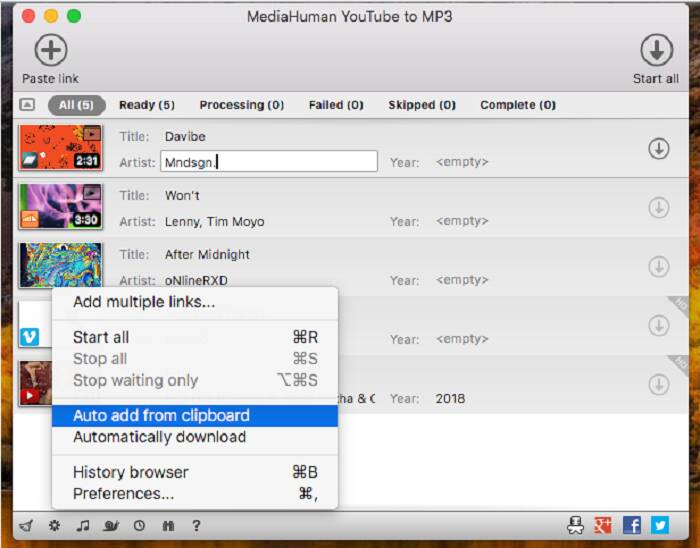Image resolution: width=700 pixels, height=548 pixels.
Task: Switch to Processing (0) tab
Action: click(x=242, y=105)
